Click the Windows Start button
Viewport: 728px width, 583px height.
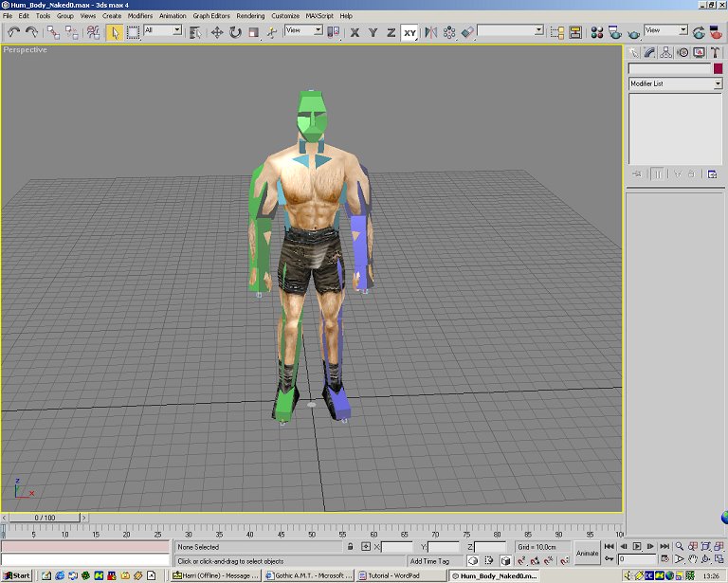(16, 575)
